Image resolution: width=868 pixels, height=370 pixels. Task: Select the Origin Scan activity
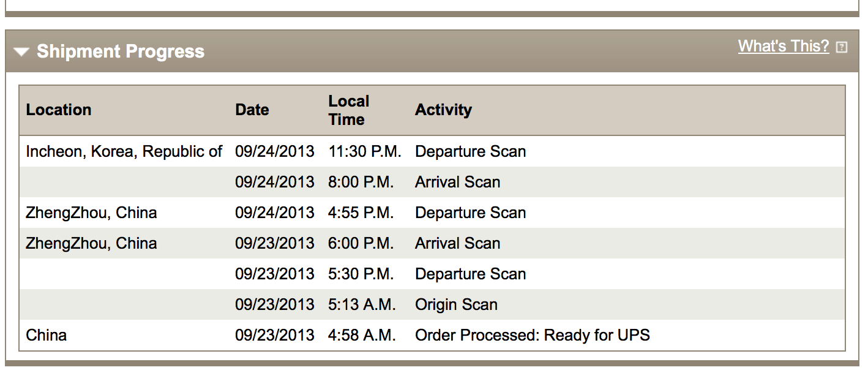pyautogui.click(x=456, y=304)
